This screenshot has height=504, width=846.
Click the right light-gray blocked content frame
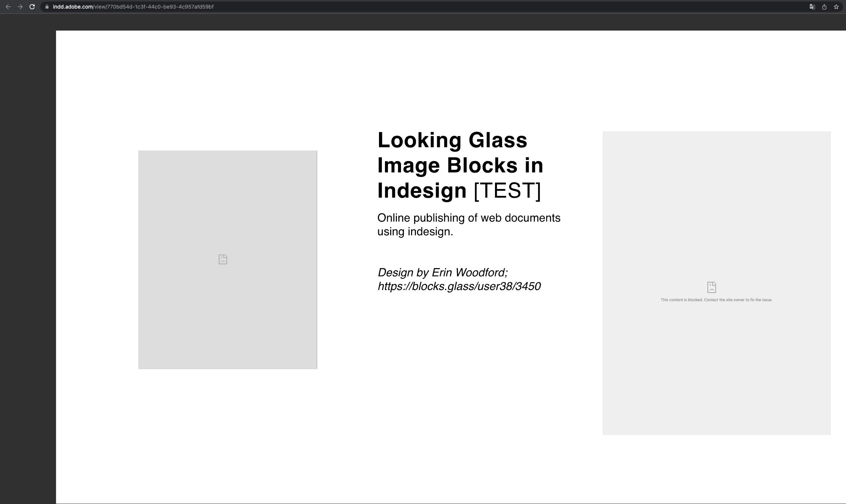click(716, 373)
